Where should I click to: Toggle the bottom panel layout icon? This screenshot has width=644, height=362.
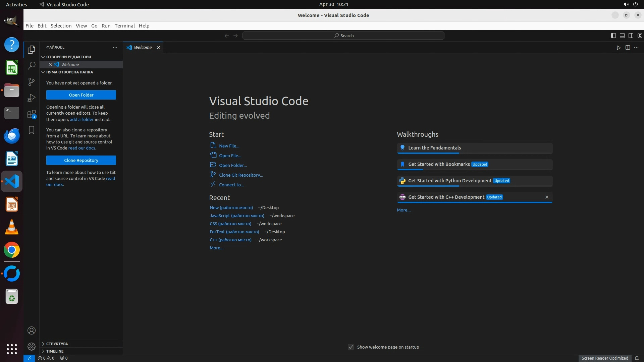(622, 36)
